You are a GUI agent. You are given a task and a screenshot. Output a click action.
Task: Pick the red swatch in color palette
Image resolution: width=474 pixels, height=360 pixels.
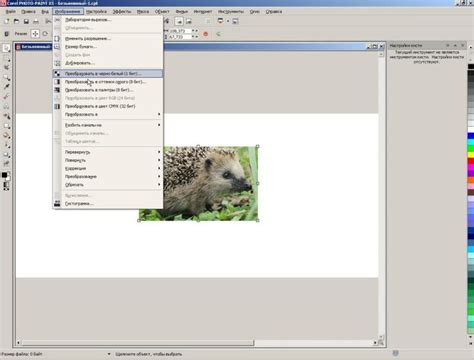[471, 161]
